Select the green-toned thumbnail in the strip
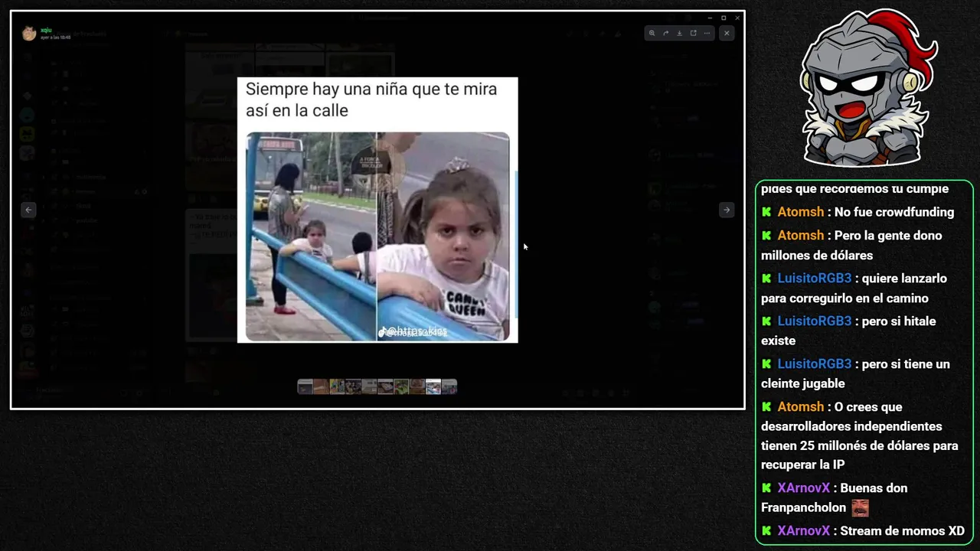Image resolution: width=980 pixels, height=551 pixels. [401, 387]
